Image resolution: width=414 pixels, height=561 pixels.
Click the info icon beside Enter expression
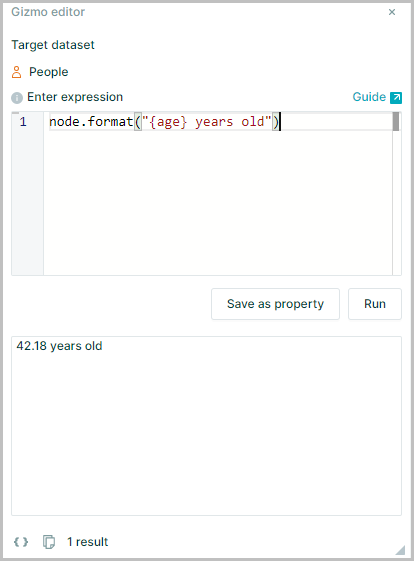pos(17,98)
